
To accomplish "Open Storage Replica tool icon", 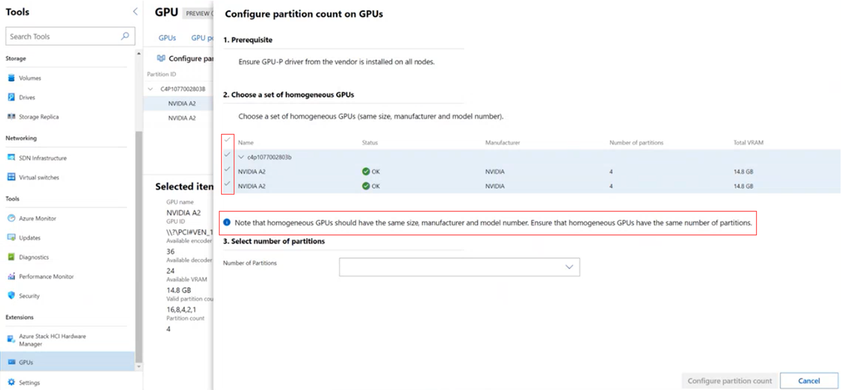I will point(11,117).
